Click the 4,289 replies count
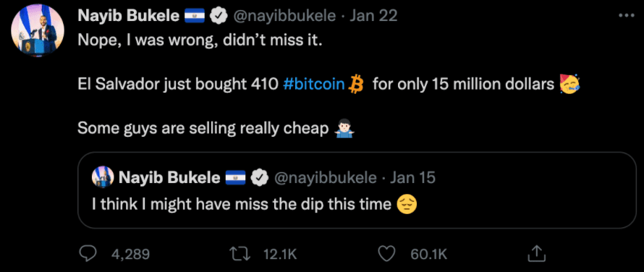644x272 pixels. [130, 255]
